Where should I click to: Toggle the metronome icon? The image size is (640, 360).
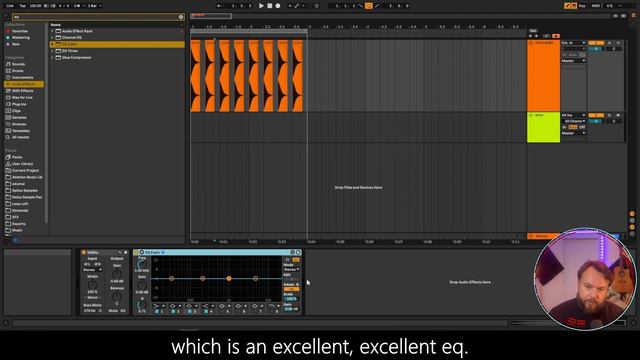click(76, 6)
